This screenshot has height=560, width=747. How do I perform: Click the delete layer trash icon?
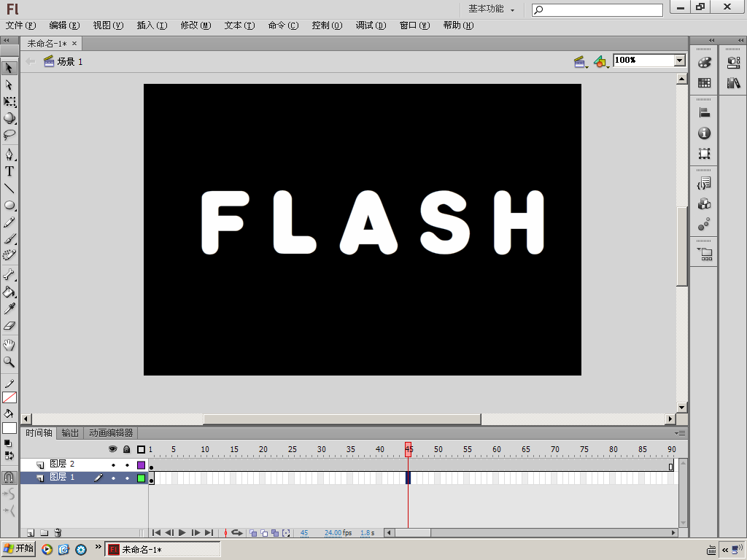58,533
